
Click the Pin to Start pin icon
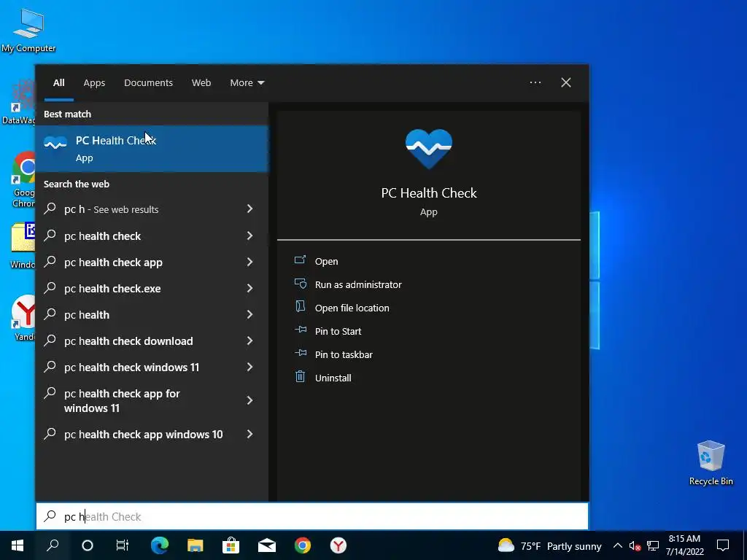click(x=300, y=330)
